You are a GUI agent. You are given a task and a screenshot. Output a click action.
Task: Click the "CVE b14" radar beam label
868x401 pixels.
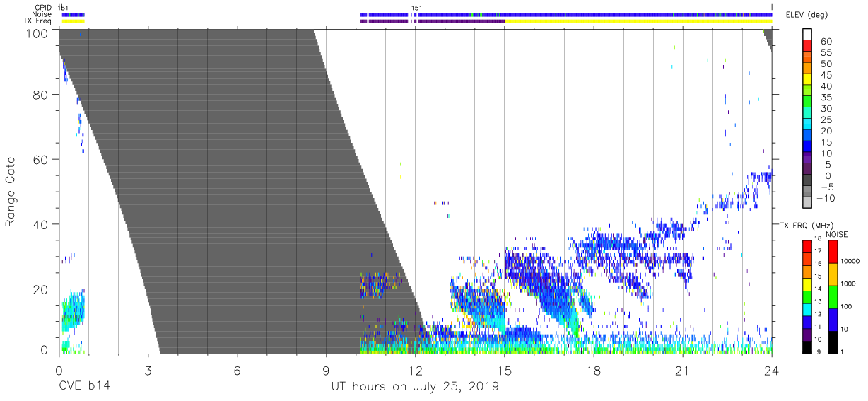point(84,387)
